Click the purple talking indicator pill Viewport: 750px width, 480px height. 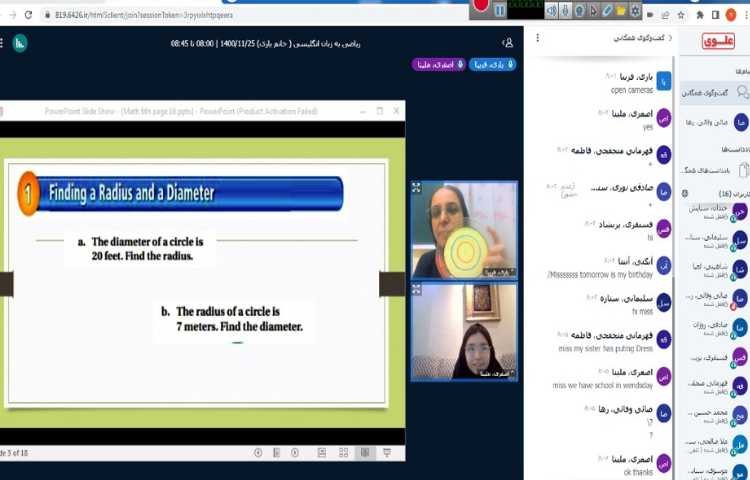click(x=436, y=64)
